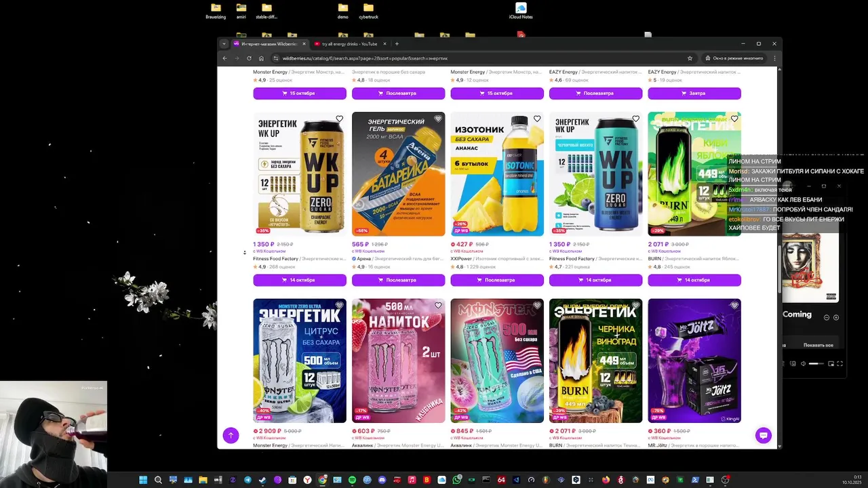Add to cart WK UP Champagne, 14 октября

coord(300,280)
